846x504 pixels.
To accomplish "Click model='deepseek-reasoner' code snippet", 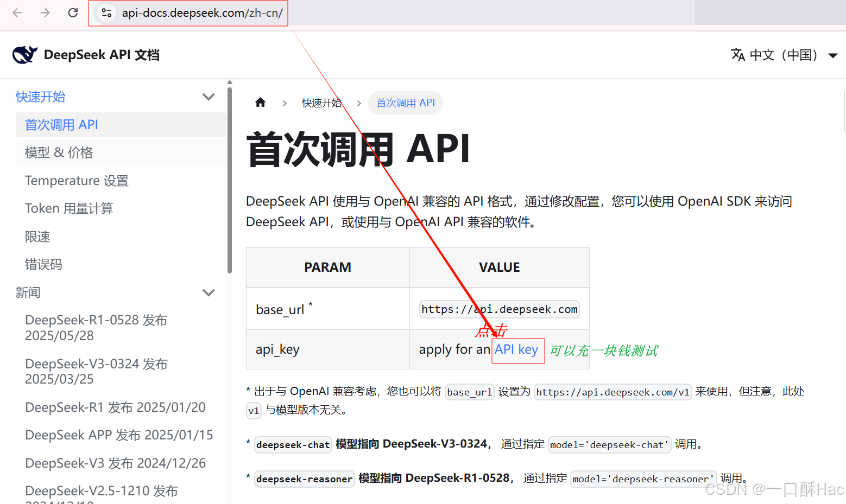I will coord(643,479).
